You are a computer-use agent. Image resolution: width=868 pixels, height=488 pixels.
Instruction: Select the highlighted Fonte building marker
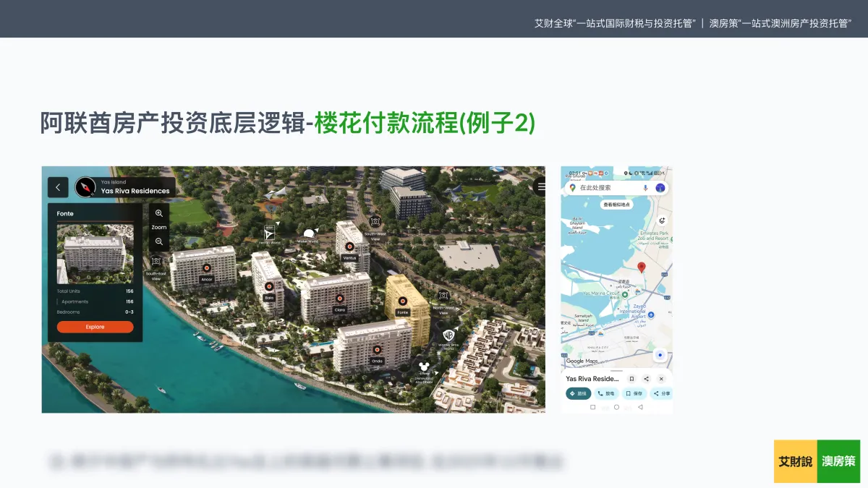click(x=403, y=301)
